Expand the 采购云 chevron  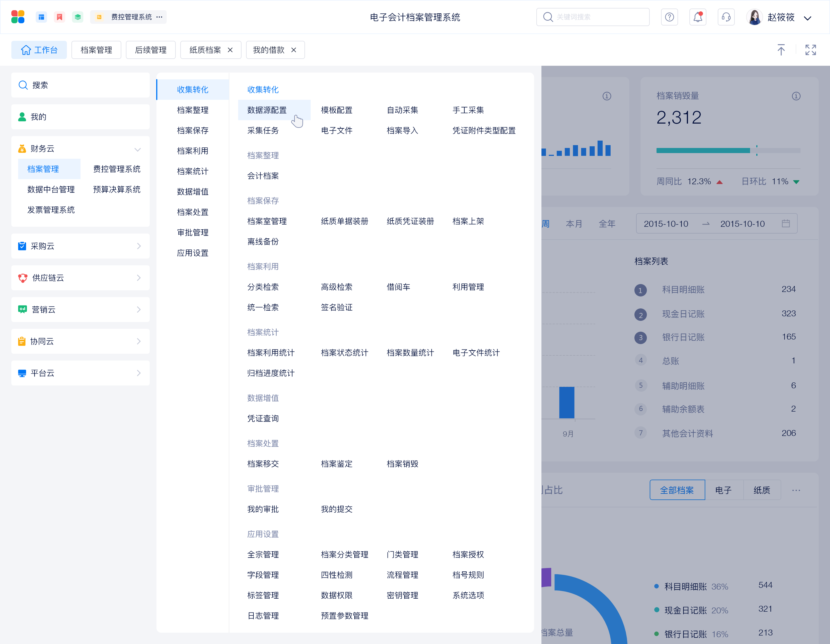pyautogui.click(x=139, y=246)
